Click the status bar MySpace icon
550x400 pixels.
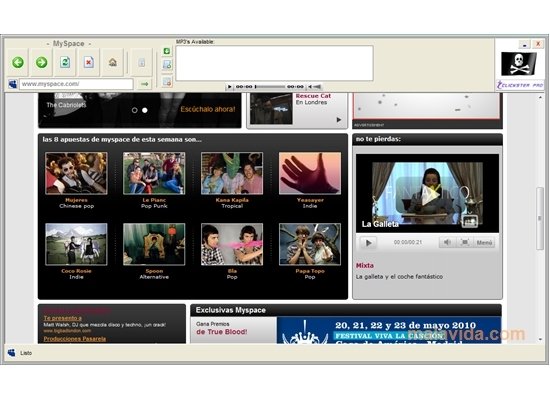[x=11, y=353]
